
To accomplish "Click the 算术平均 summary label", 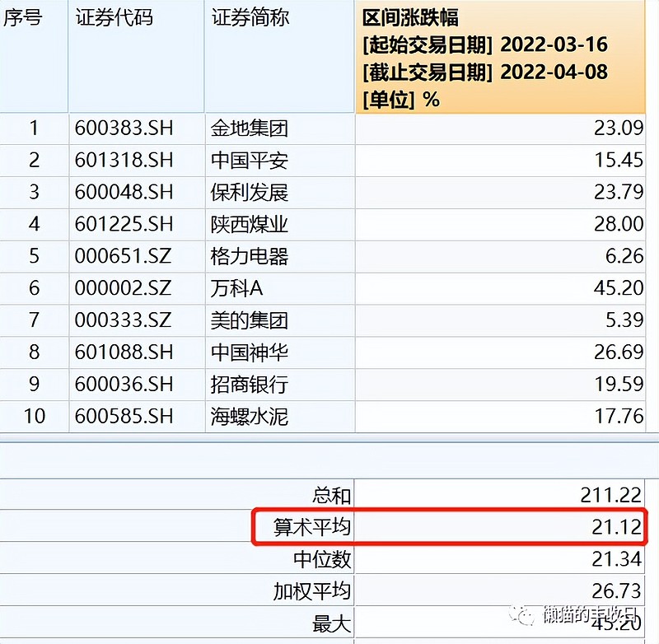I will point(312,527).
